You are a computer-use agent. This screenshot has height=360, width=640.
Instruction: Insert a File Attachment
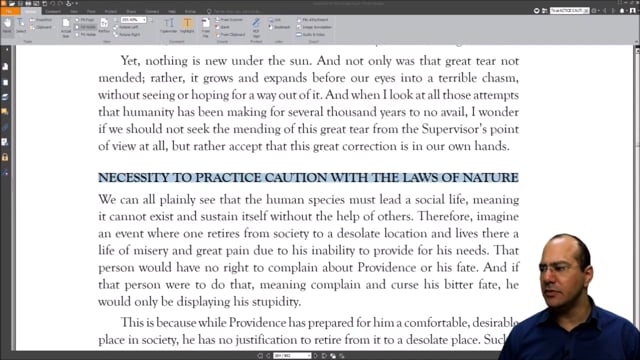tap(313, 20)
